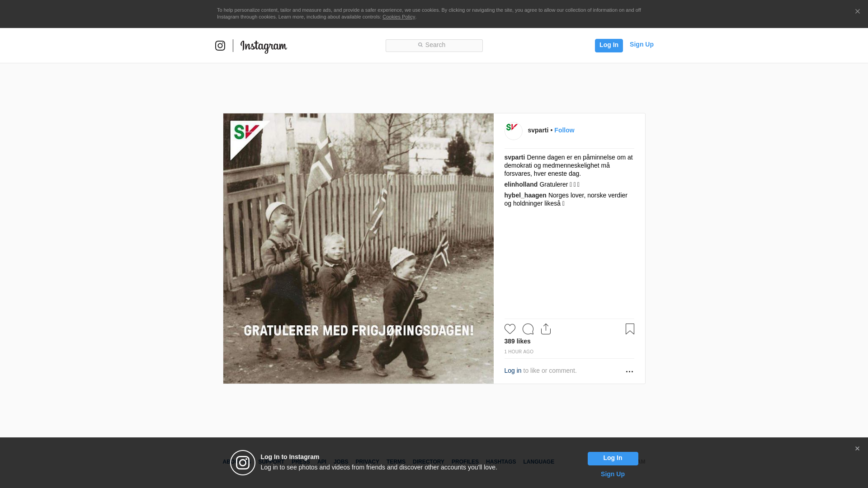The image size is (868, 488).
Task: Click the header Sign Up link
Action: 642,44
